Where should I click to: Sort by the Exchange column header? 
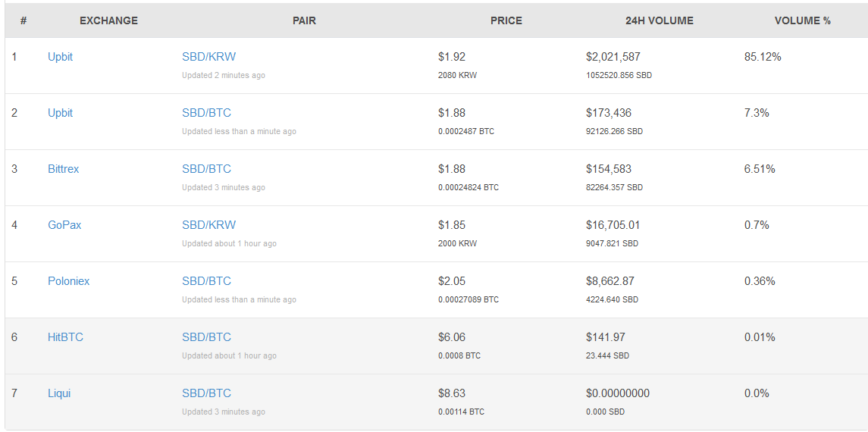tap(108, 20)
